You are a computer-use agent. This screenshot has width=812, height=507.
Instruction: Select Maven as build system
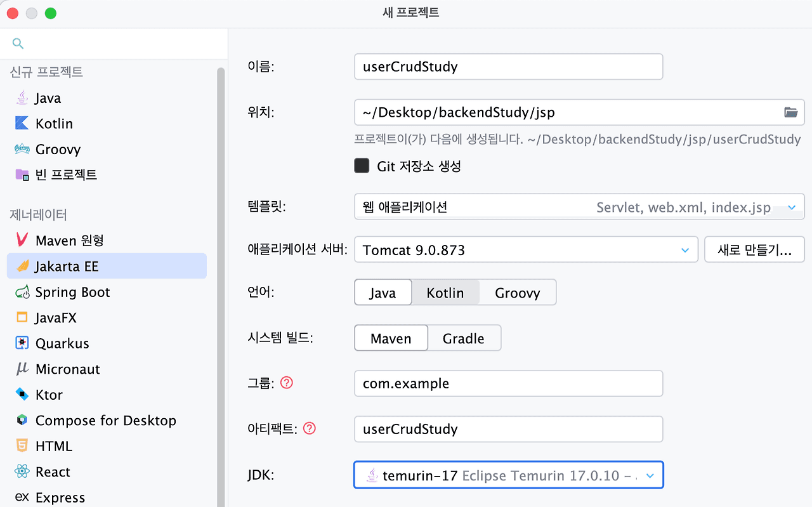(391, 338)
